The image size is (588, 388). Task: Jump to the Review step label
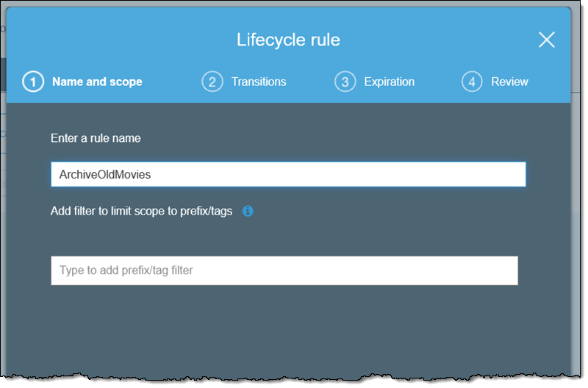509,82
